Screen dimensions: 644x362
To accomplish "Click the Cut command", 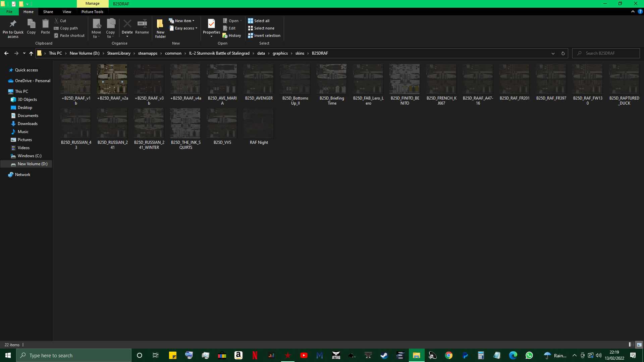I will point(60,21).
